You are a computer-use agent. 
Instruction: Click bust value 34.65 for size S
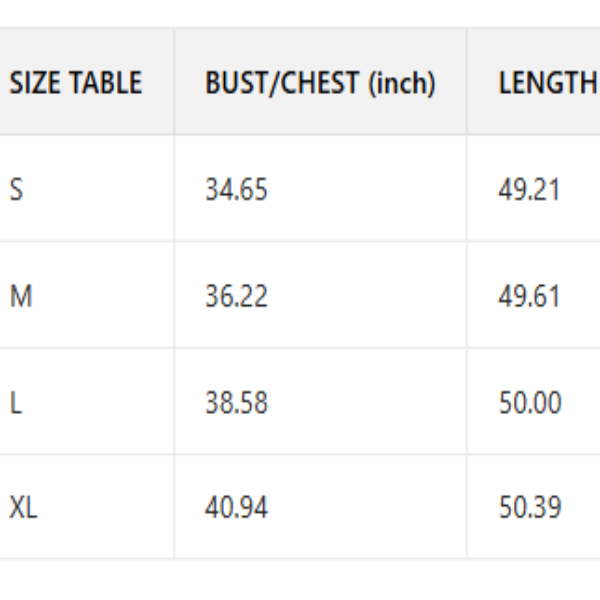(x=236, y=189)
